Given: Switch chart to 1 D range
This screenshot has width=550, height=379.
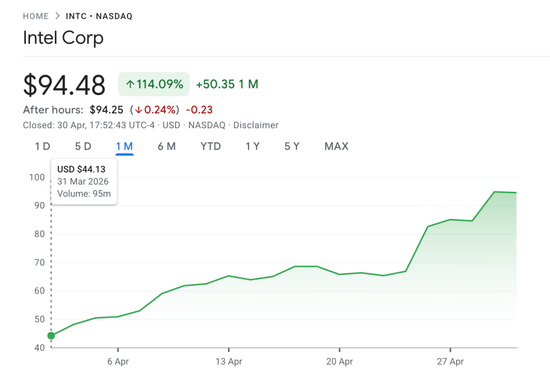Looking at the screenshot, I should (42, 146).
